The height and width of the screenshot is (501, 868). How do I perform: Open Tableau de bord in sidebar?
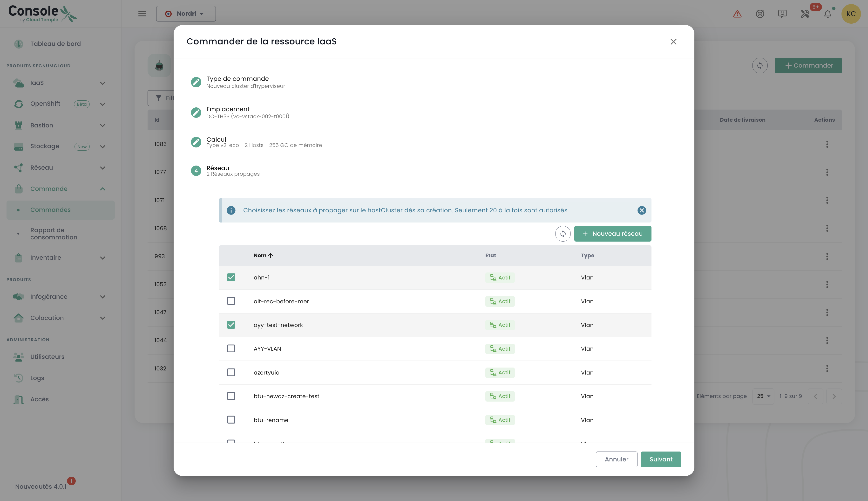[55, 44]
